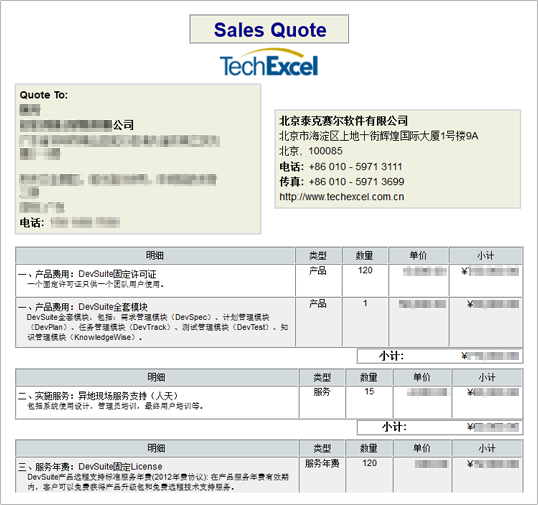Image resolution: width=538 pixels, height=505 pixels.
Task: Click the "Sales Quote" title banner
Action: pyautogui.click(x=269, y=29)
